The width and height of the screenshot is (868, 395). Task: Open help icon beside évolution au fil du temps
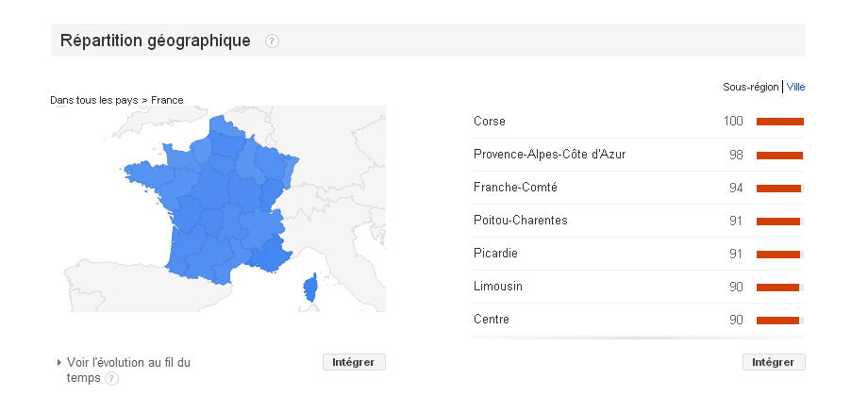point(112,379)
